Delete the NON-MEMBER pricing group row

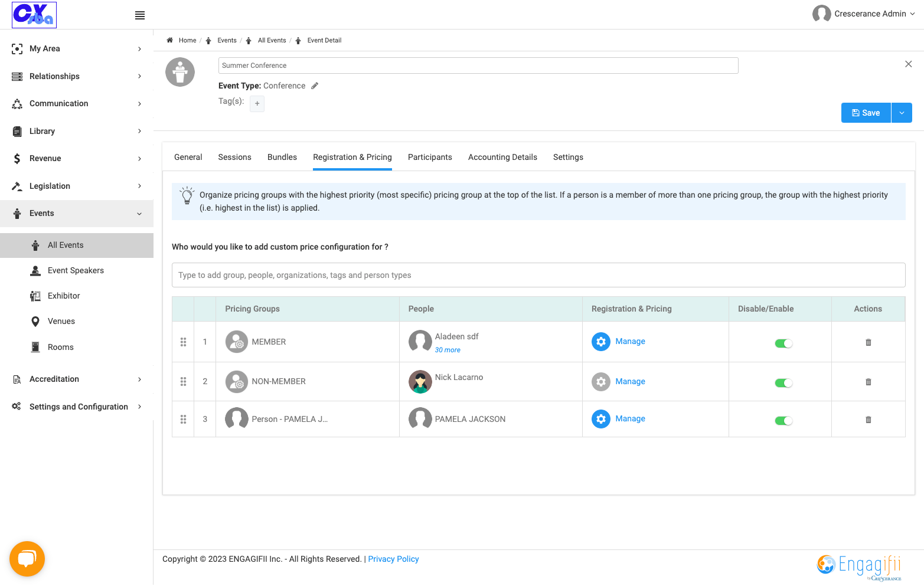(869, 382)
